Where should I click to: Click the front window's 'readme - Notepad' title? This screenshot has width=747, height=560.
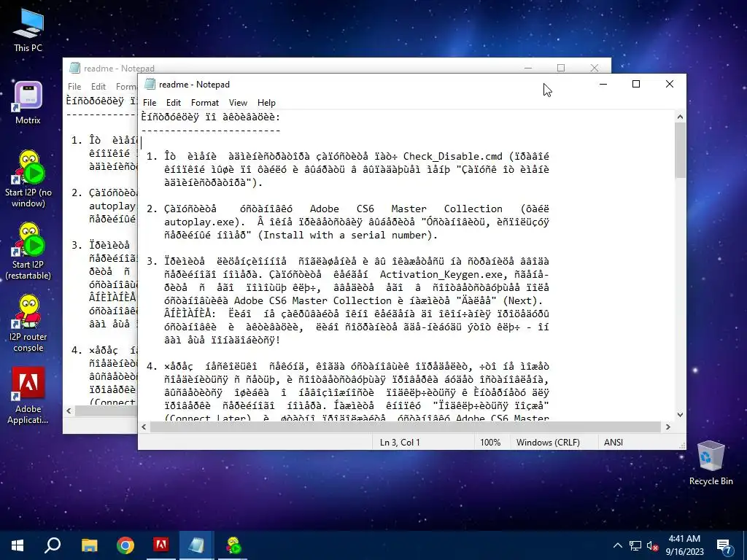(194, 85)
